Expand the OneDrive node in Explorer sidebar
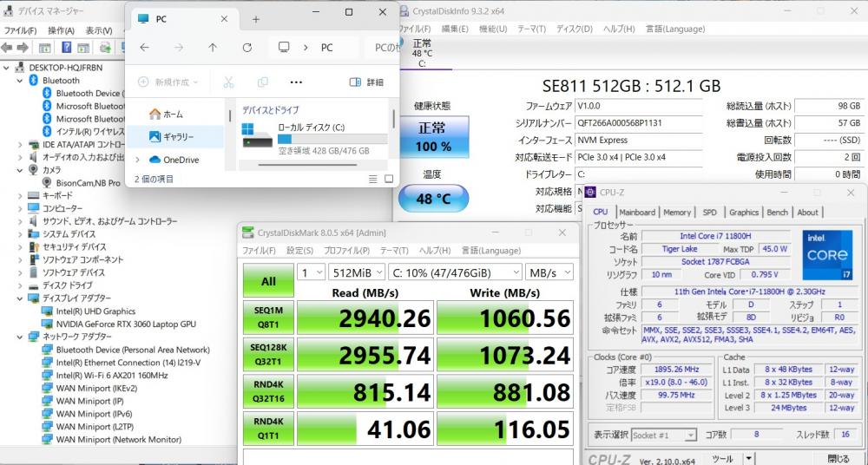 (137, 160)
